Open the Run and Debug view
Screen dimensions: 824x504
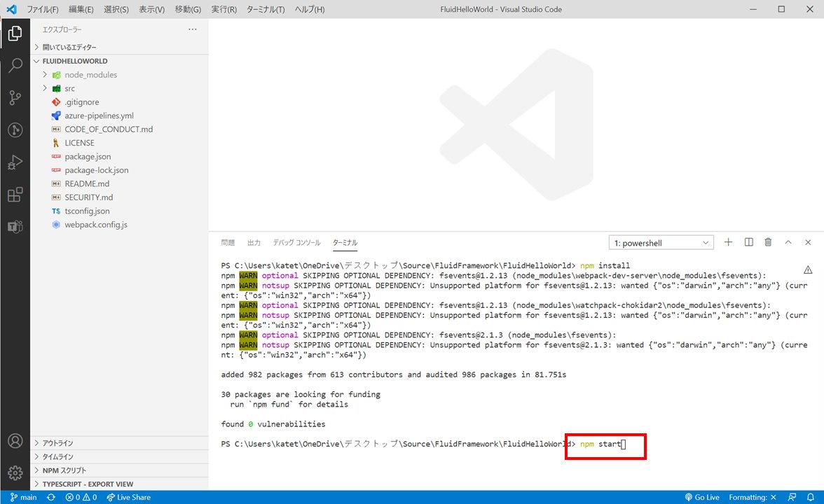click(x=15, y=162)
